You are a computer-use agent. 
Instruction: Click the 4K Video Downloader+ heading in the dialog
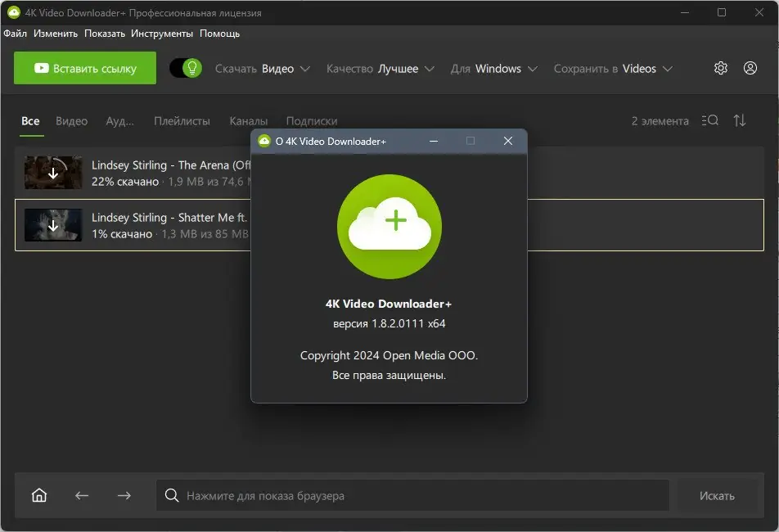click(389, 304)
